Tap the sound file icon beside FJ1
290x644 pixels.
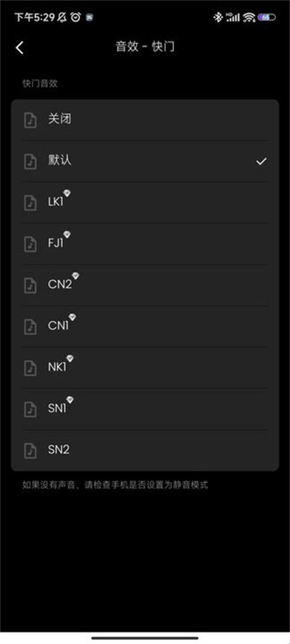pyautogui.click(x=30, y=243)
